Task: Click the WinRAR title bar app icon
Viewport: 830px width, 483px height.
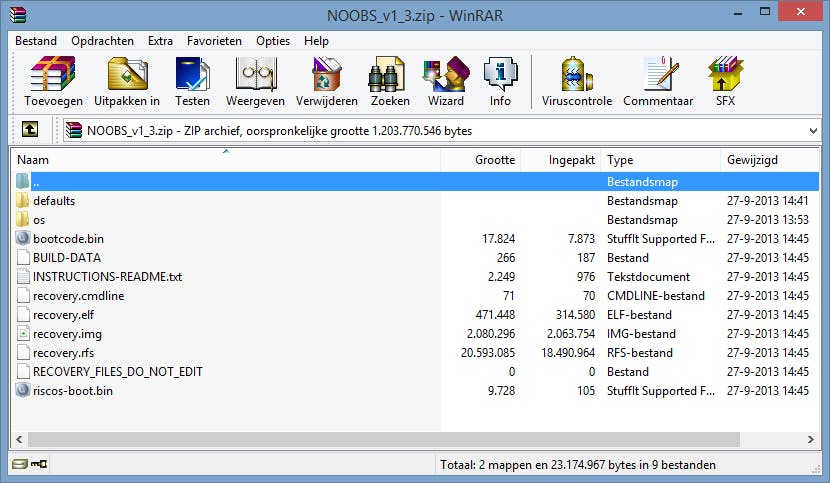Action: (x=18, y=15)
